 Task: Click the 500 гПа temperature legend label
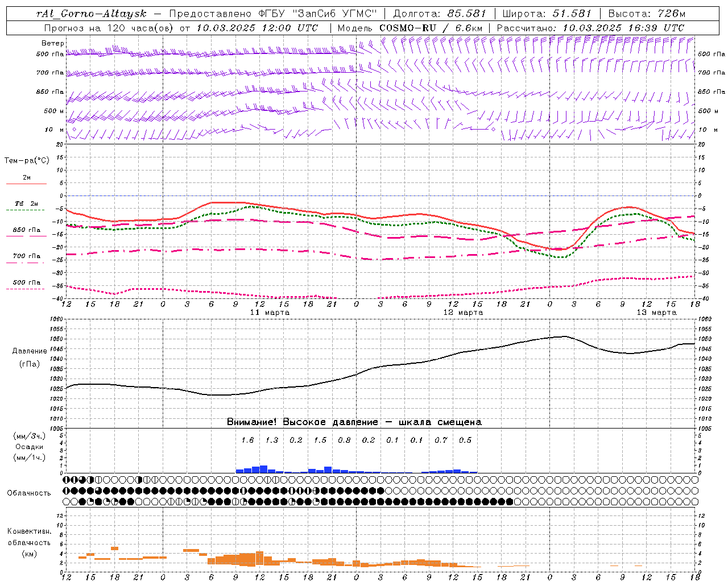pyautogui.click(x=27, y=282)
